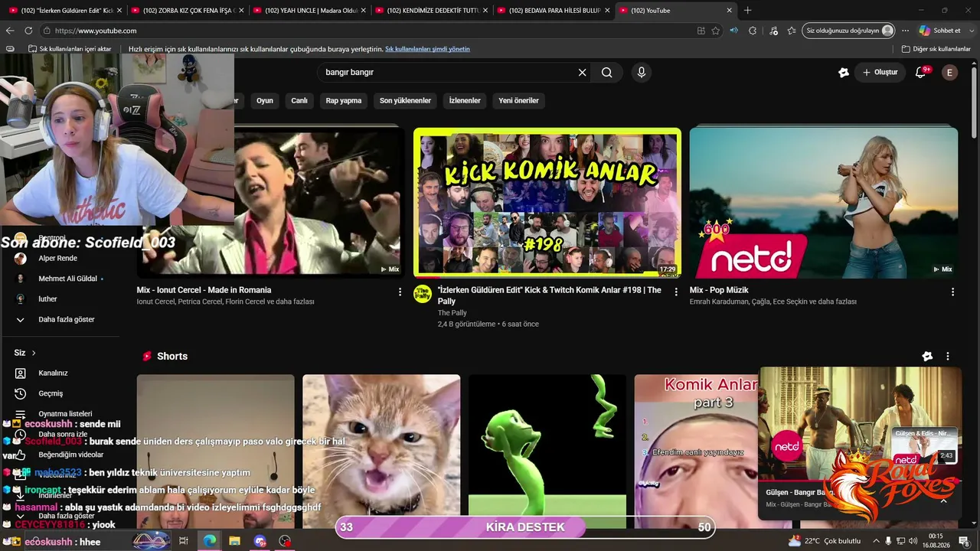The width and height of the screenshot is (980, 551).
Task: Reload the YouTube page
Action: coord(28,31)
